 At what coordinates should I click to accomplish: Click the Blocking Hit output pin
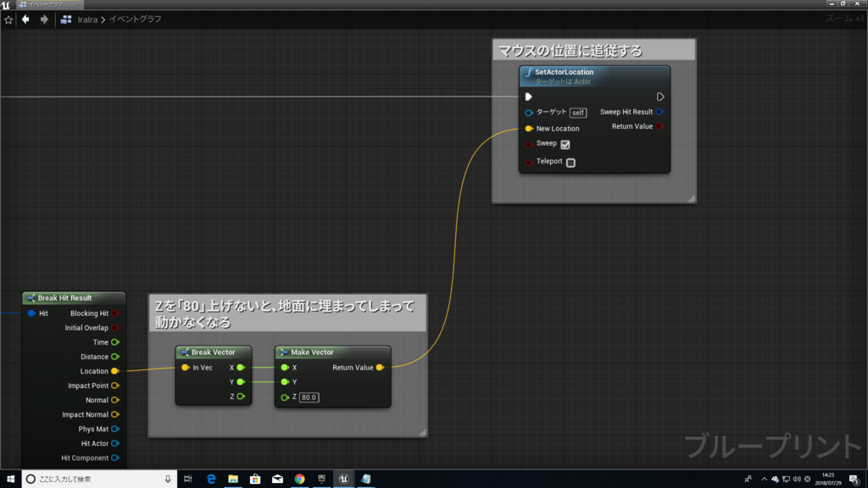(x=114, y=313)
